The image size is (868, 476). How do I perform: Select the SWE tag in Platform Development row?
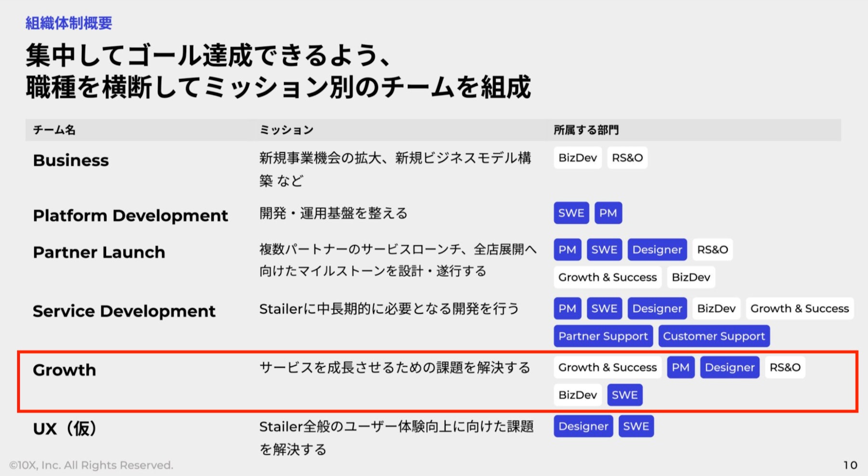click(x=571, y=213)
